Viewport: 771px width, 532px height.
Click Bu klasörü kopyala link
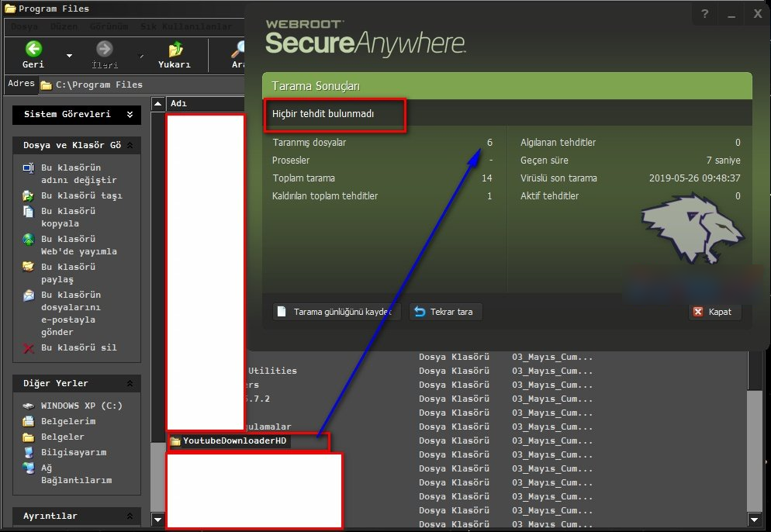pyautogui.click(x=68, y=217)
